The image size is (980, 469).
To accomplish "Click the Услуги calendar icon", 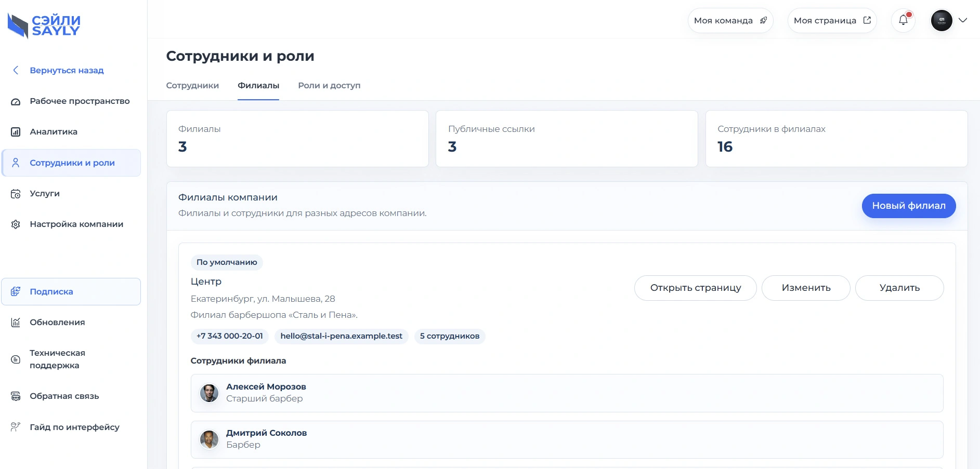I will (16, 194).
